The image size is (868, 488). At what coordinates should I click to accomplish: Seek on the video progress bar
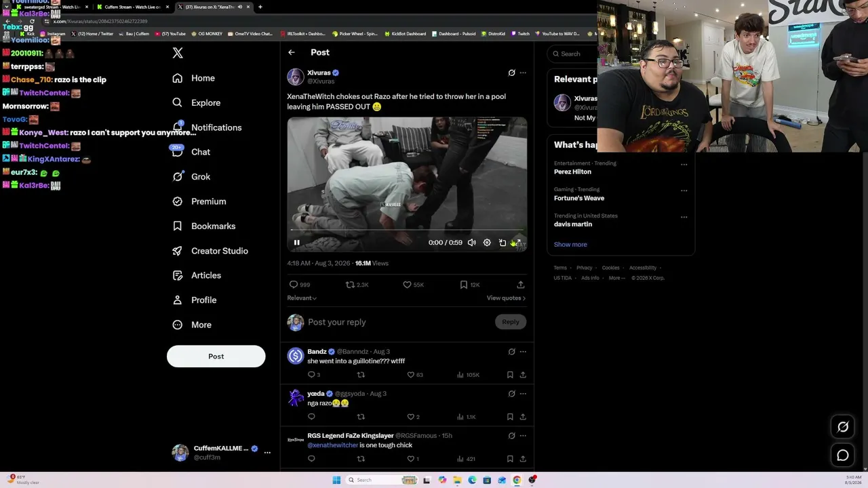tap(407, 230)
